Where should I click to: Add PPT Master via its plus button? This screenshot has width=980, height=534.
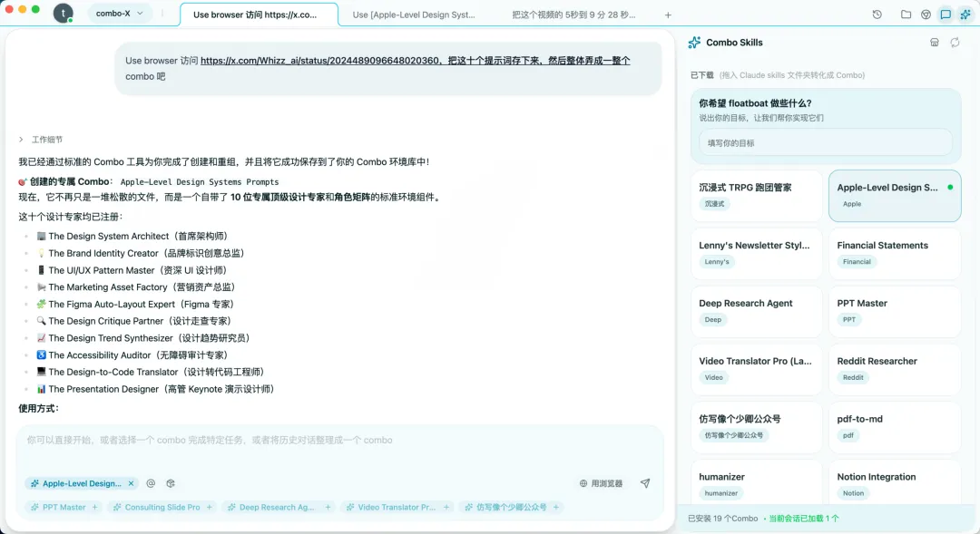(93, 507)
